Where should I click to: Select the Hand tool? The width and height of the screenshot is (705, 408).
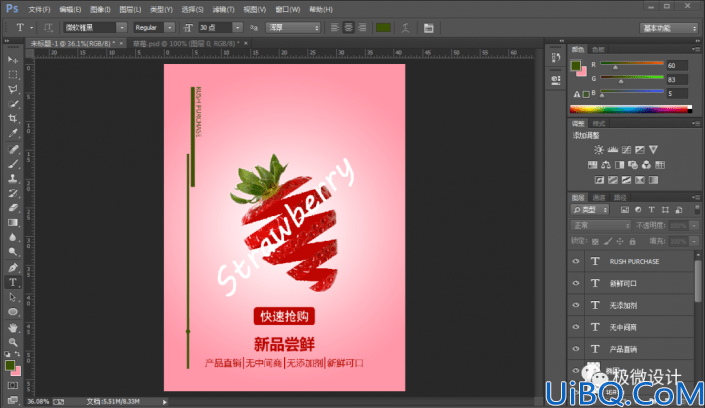tap(13, 327)
